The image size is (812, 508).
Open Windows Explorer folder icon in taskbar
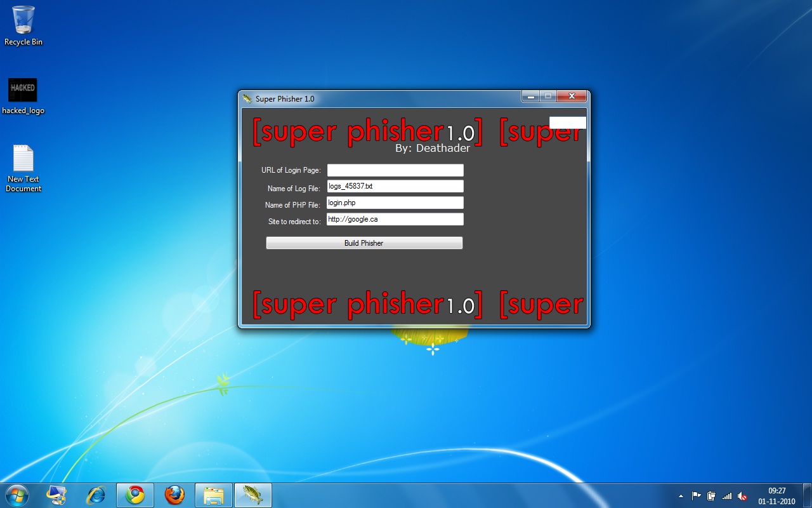click(x=214, y=495)
